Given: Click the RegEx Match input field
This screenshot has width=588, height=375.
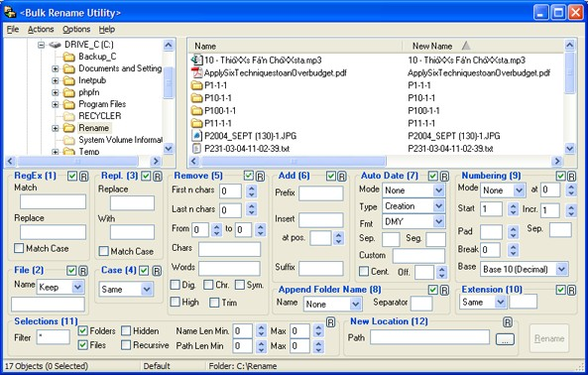Looking at the screenshot, I should [53, 201].
